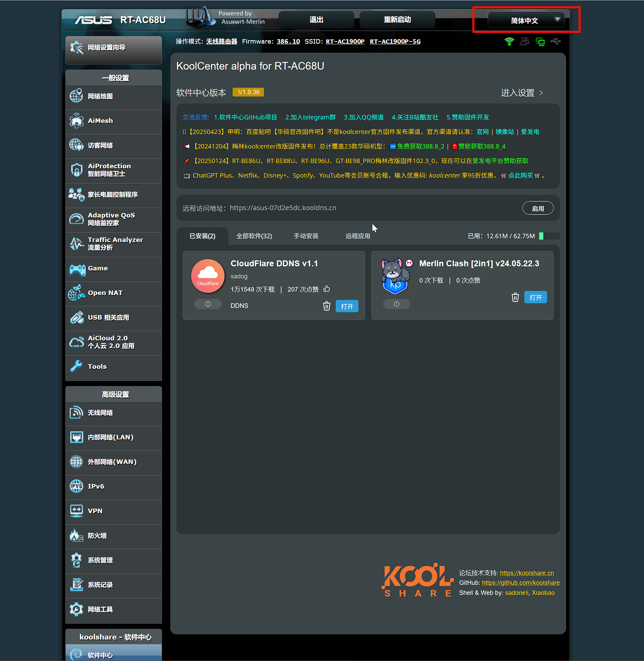Click the CloudFlare app logo thumbnail
This screenshot has width=644, height=661.
coord(208,276)
